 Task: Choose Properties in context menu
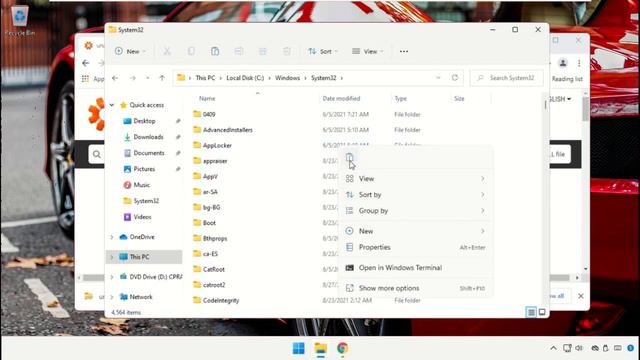416,247
